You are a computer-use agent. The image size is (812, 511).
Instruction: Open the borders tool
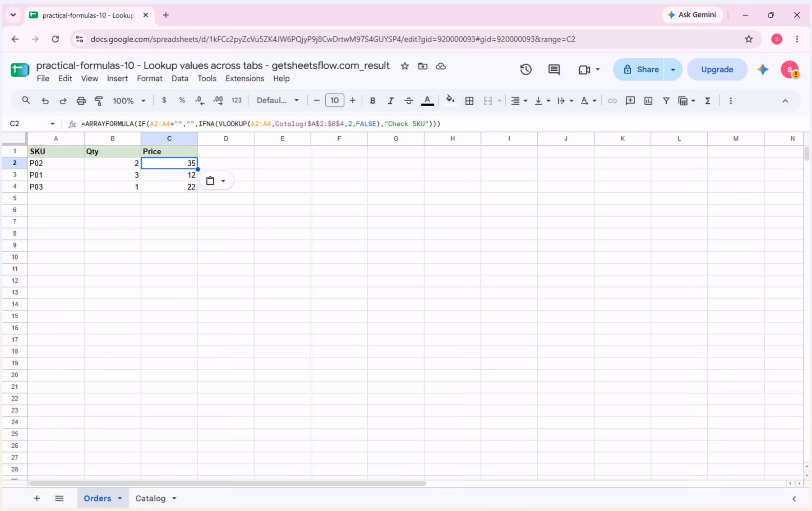469,101
